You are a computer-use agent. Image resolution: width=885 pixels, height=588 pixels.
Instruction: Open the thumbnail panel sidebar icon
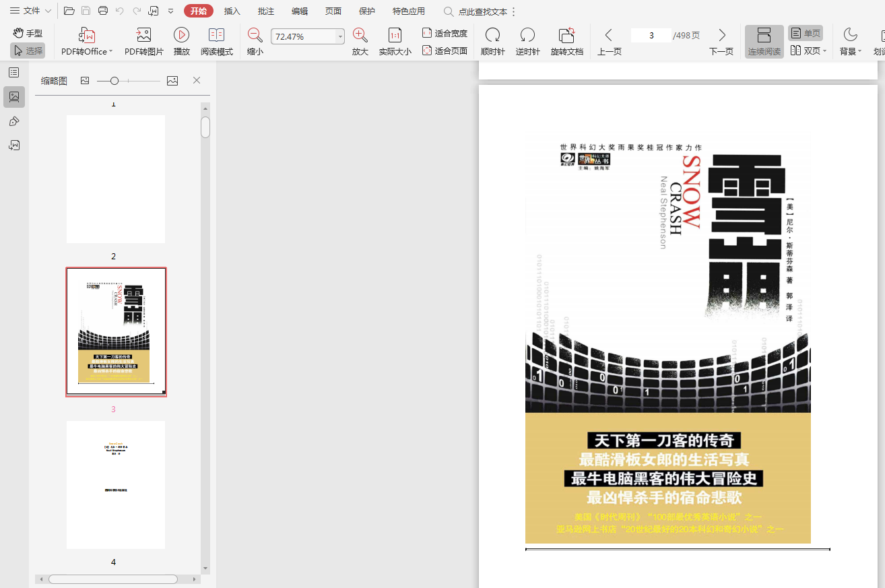click(x=14, y=97)
